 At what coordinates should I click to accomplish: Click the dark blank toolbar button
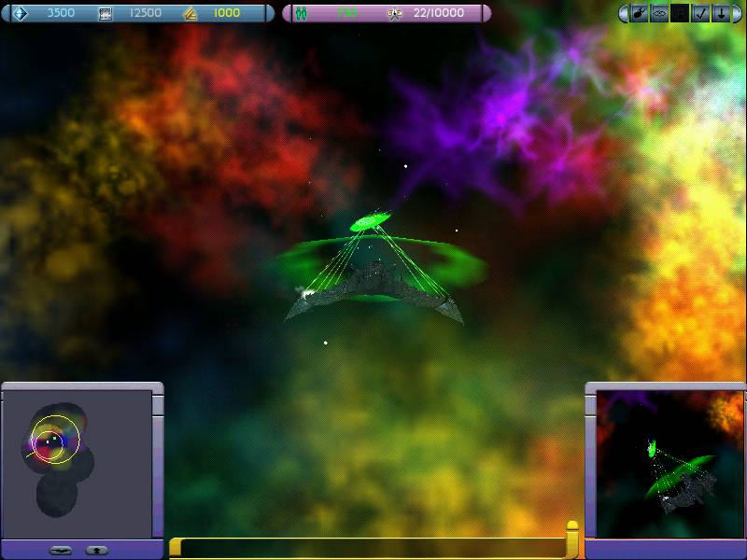click(x=680, y=13)
